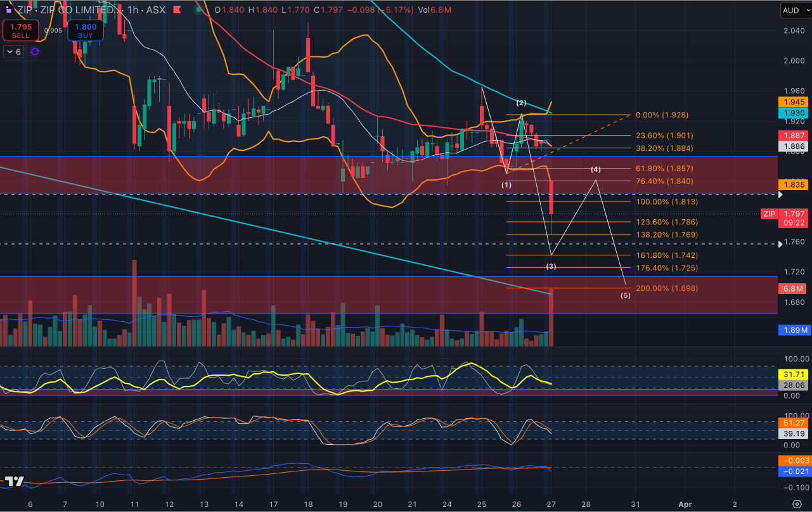Click the Apr marker on the date axis
The height and width of the screenshot is (512, 812).
coord(685,504)
